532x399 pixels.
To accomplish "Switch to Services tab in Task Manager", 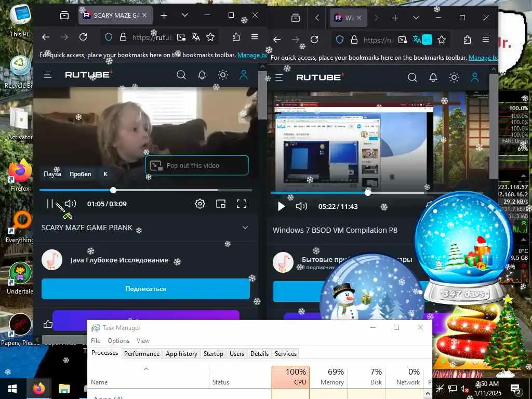I will click(x=286, y=353).
